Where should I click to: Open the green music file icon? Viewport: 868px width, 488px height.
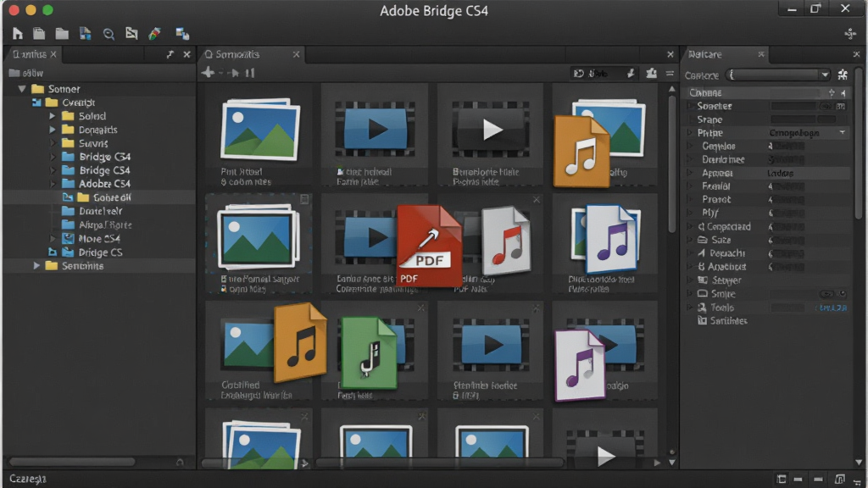(x=369, y=352)
